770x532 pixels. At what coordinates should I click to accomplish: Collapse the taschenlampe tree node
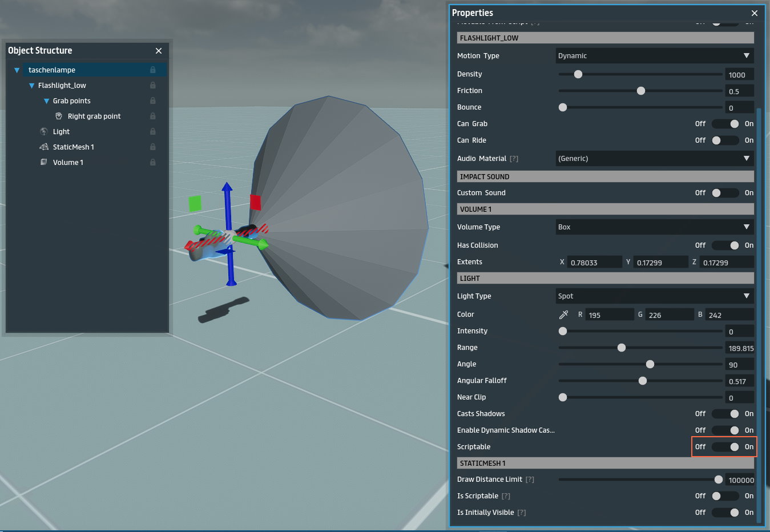tap(17, 70)
